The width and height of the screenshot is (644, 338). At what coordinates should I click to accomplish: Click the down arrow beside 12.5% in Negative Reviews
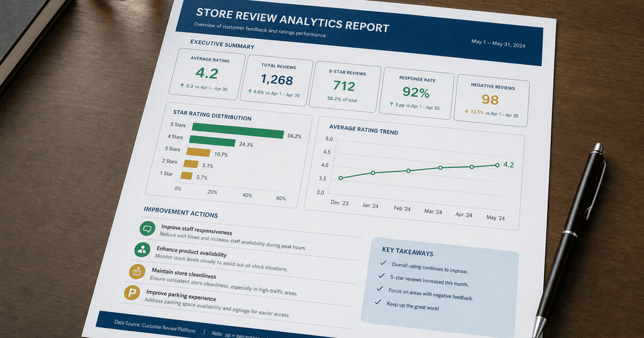click(x=466, y=111)
